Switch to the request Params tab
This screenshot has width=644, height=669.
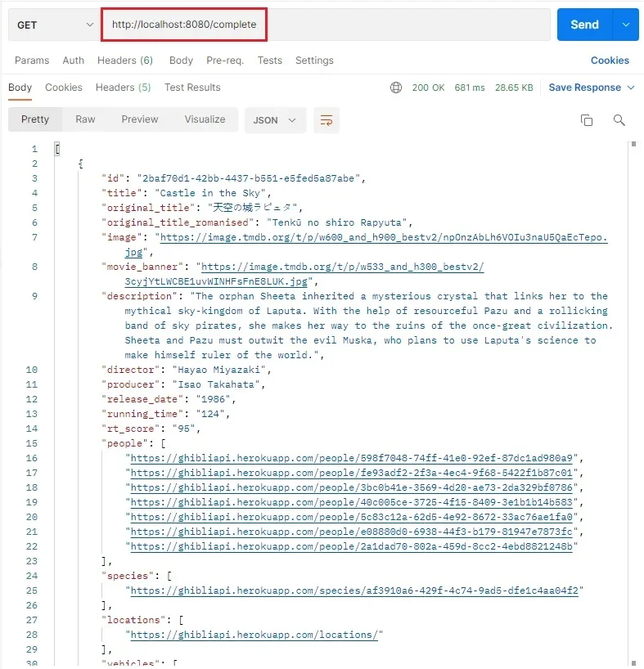[x=32, y=61]
